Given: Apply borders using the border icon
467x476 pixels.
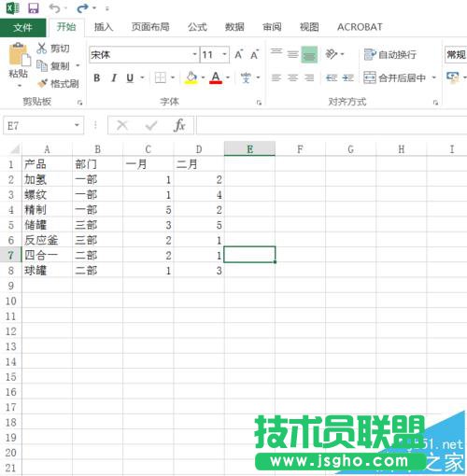Looking at the screenshot, I should [161, 77].
